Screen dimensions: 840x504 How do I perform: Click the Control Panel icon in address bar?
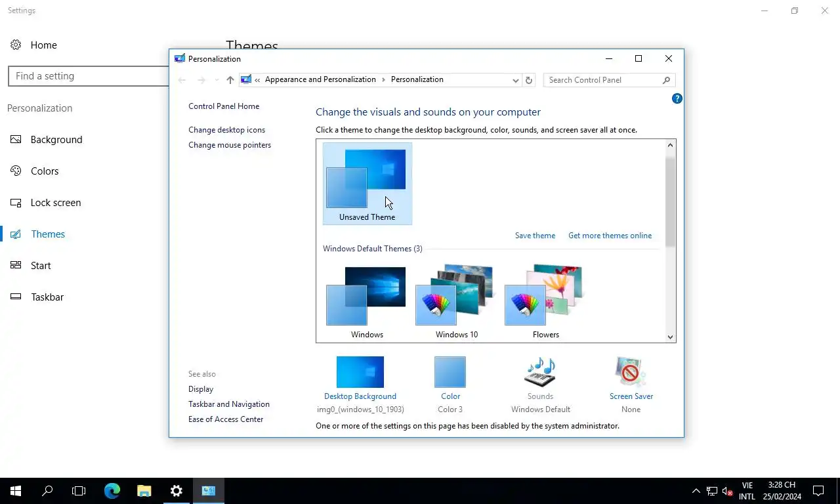click(x=246, y=79)
